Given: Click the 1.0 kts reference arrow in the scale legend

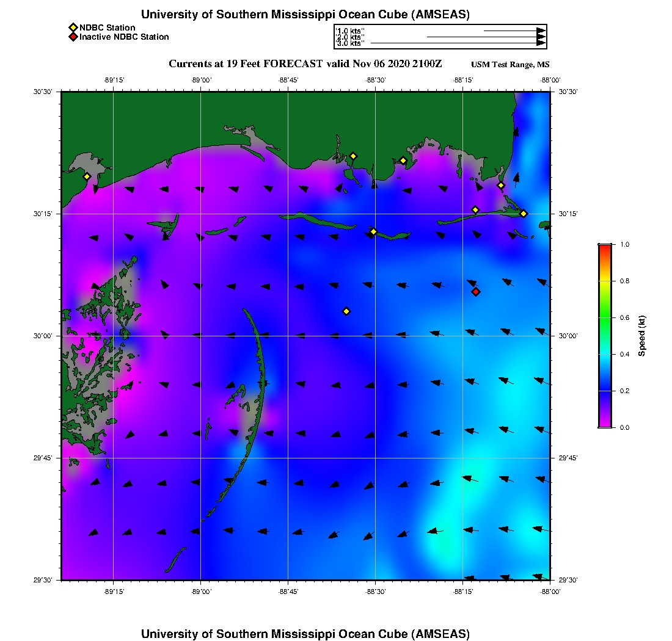Looking at the screenshot, I should (x=514, y=30).
